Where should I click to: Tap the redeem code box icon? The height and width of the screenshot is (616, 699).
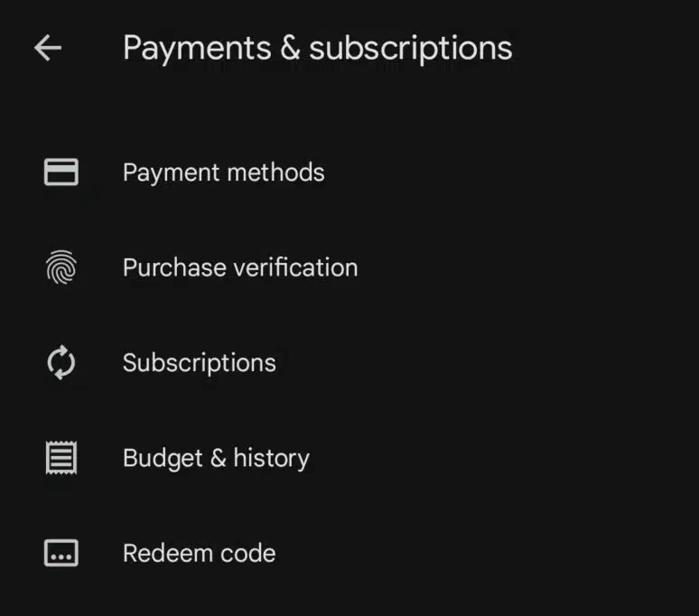click(61, 553)
